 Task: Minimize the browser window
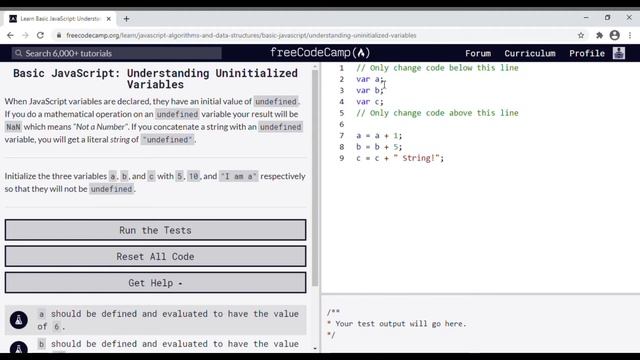pos(586,18)
